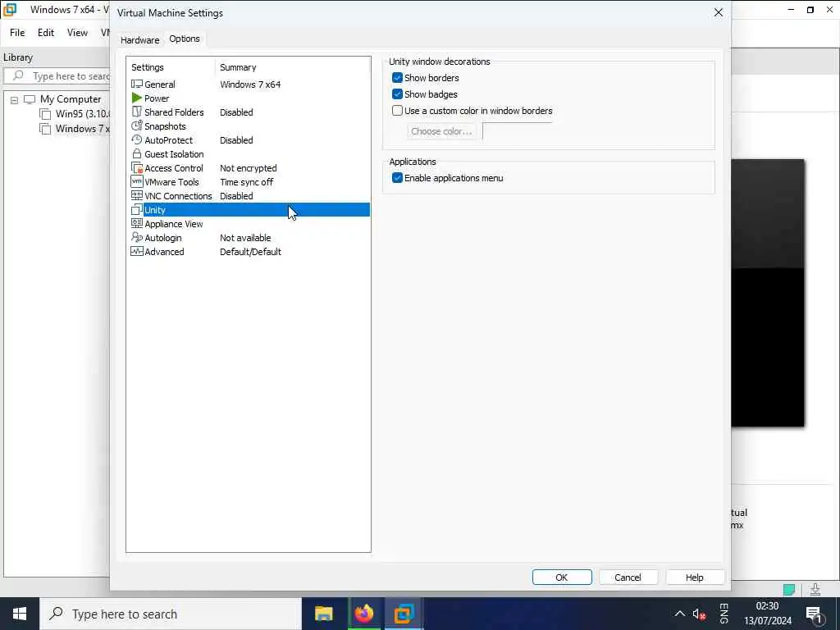Click the Win95 VM icon in Library
This screenshot has width=840, height=630.
[x=46, y=114]
